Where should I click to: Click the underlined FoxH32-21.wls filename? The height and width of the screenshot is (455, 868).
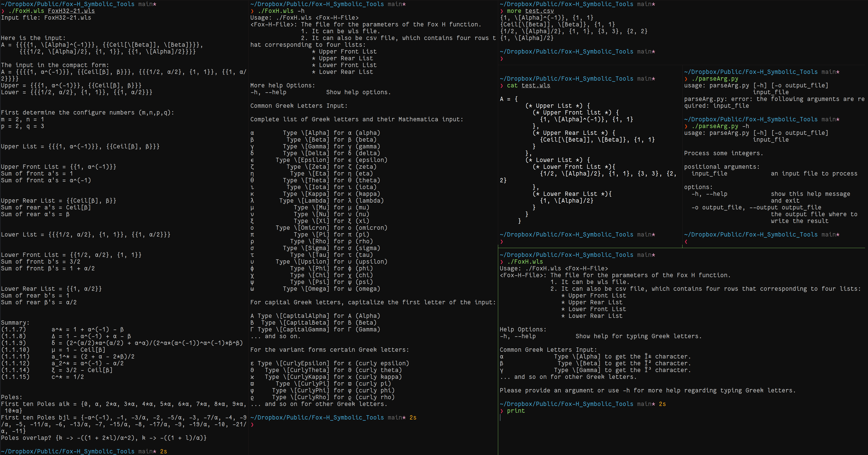pos(71,11)
